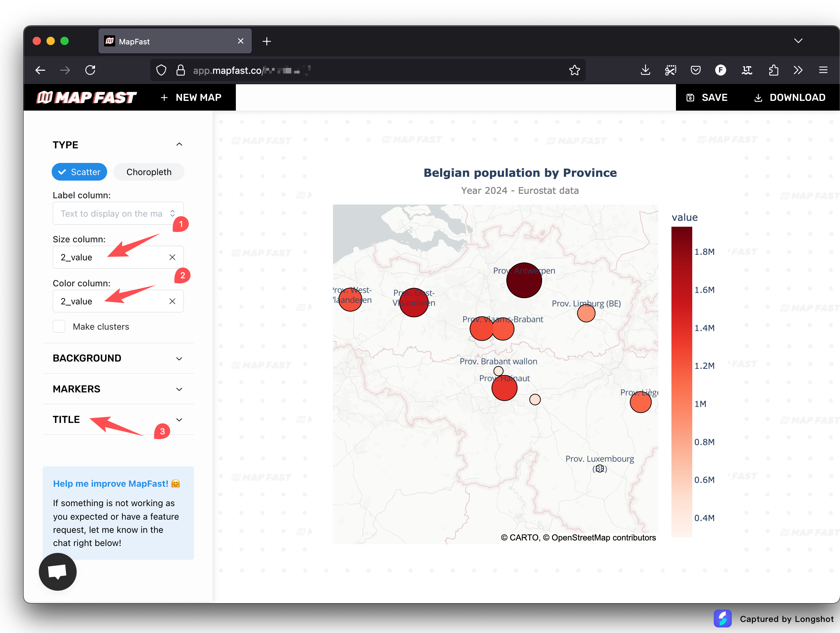Click the Prov. Oost-Vlaanderen marker

[x=414, y=302]
